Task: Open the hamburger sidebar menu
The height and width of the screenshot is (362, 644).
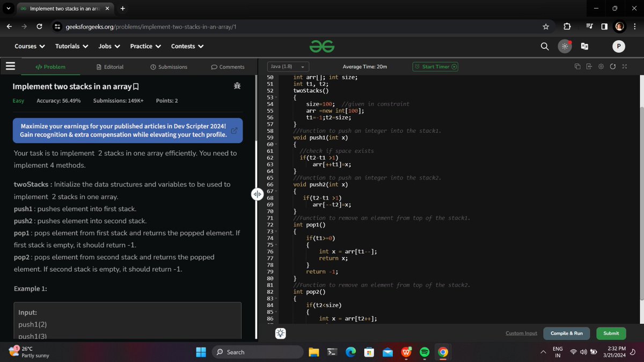Action: tap(9, 67)
